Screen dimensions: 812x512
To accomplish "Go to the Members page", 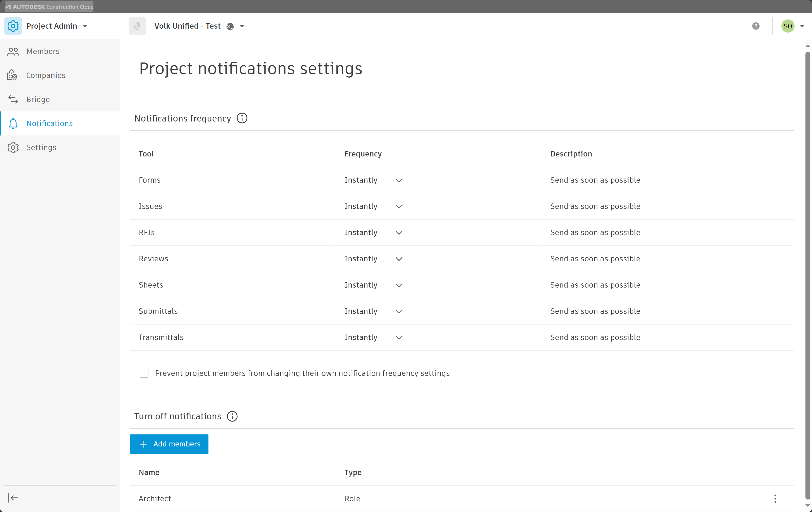I will coord(43,51).
